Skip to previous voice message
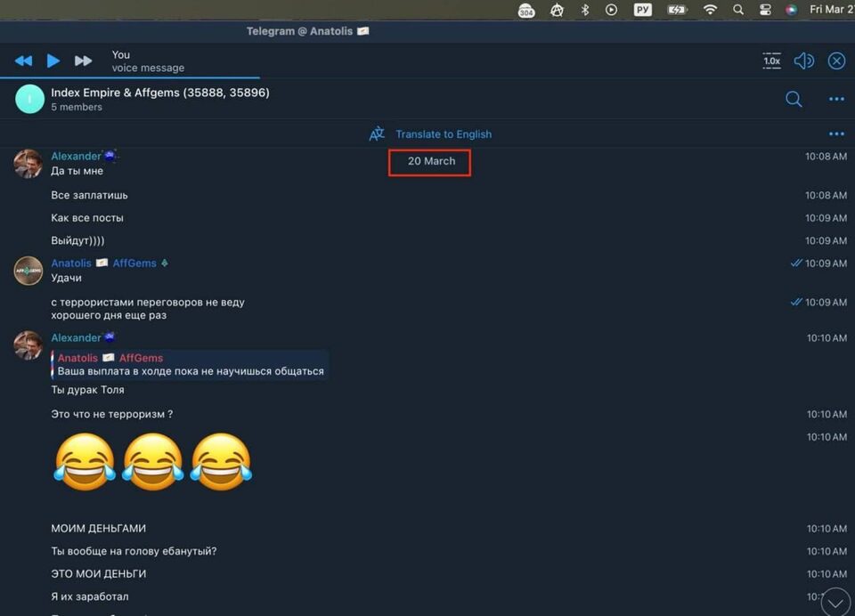The height and width of the screenshot is (616, 855). (23, 61)
